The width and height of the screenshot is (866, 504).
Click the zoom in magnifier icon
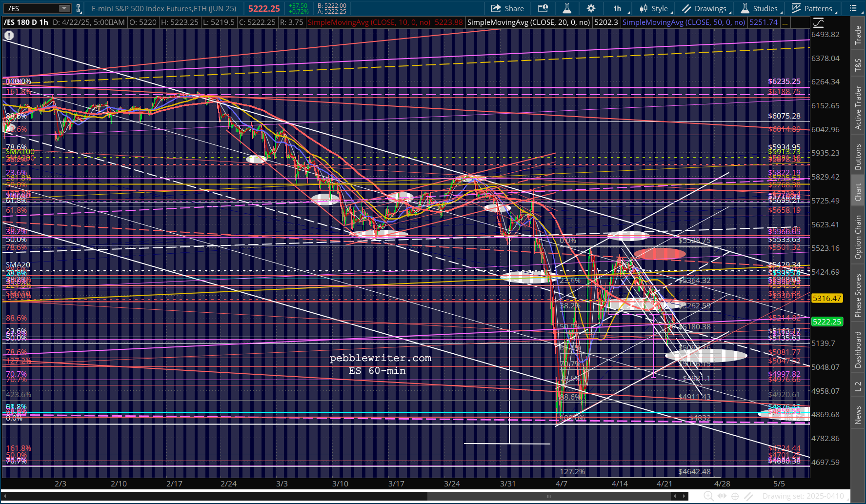[x=708, y=496]
